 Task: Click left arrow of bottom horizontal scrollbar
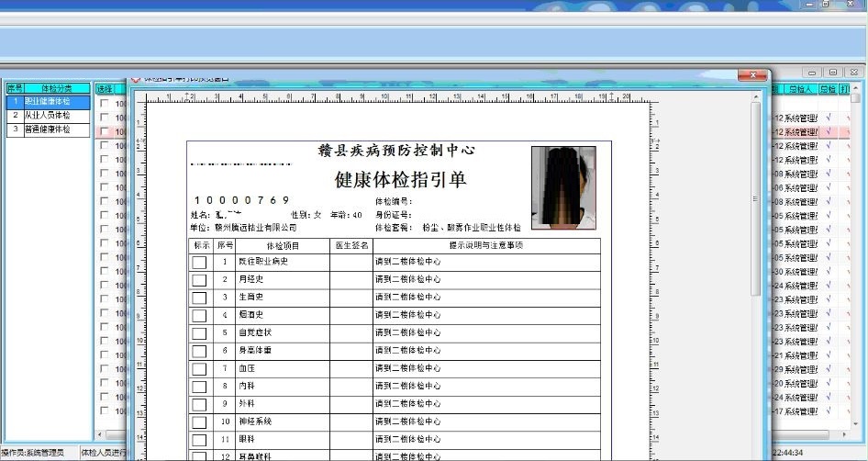(100, 434)
